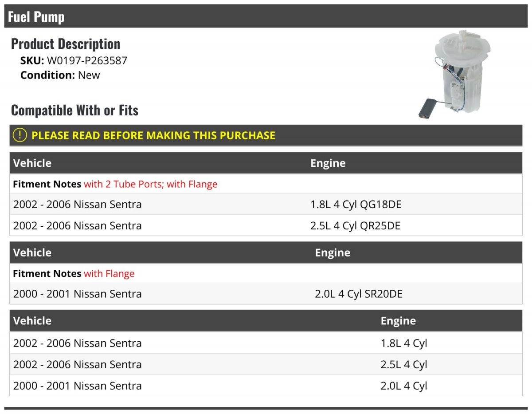532x414 pixels.
Task: Click the Vehicle header of the first table
Action: (x=32, y=163)
